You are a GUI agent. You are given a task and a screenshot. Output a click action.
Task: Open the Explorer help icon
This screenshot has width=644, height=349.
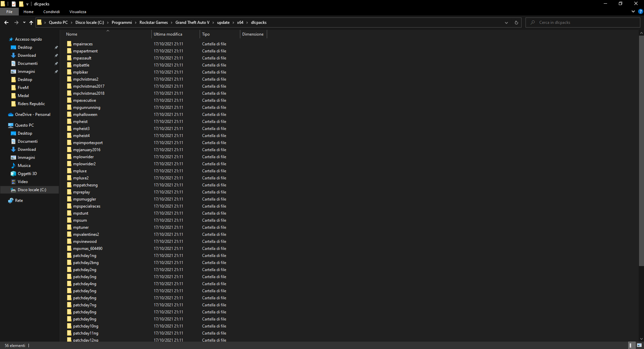[640, 11]
